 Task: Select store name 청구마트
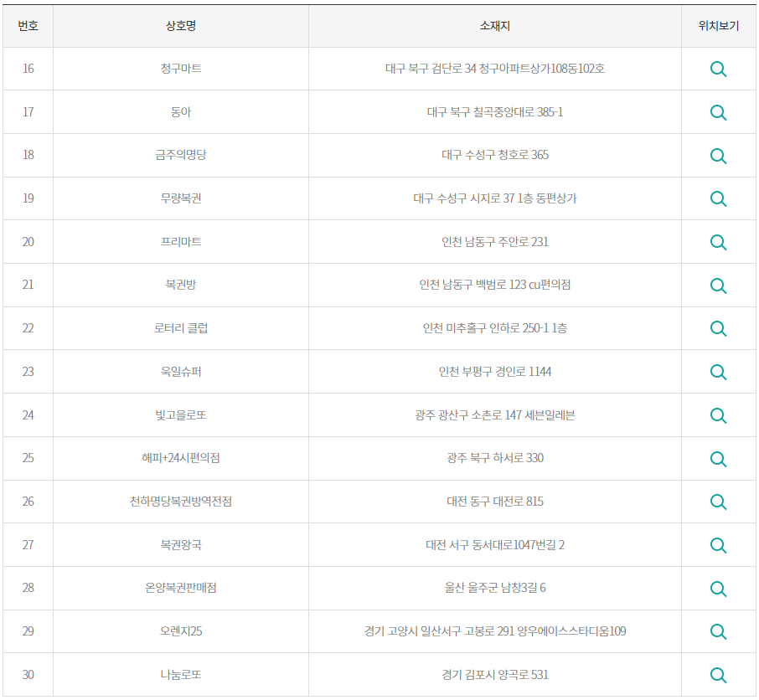pyautogui.click(x=181, y=69)
